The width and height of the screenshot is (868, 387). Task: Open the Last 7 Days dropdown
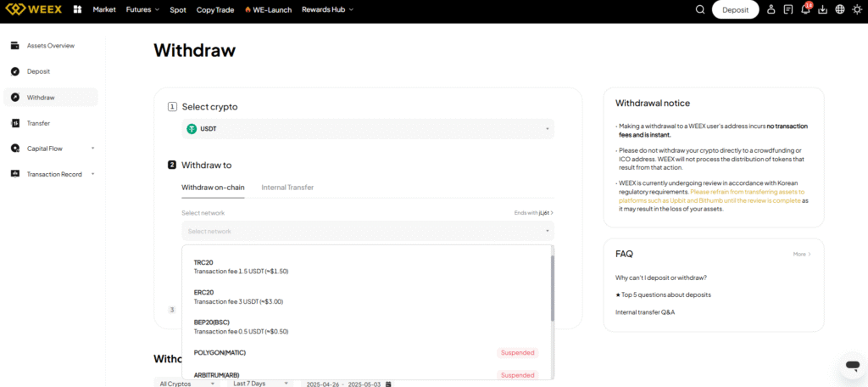[261, 383]
